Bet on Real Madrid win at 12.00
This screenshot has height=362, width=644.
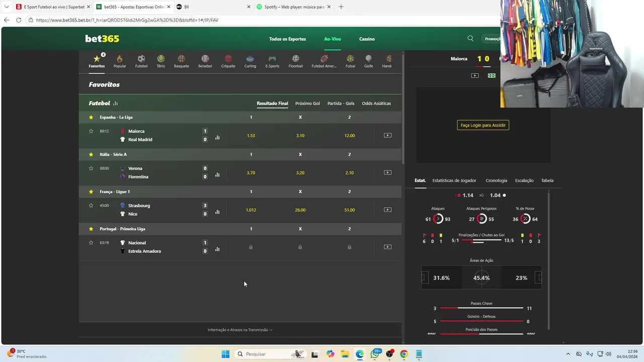350,135
